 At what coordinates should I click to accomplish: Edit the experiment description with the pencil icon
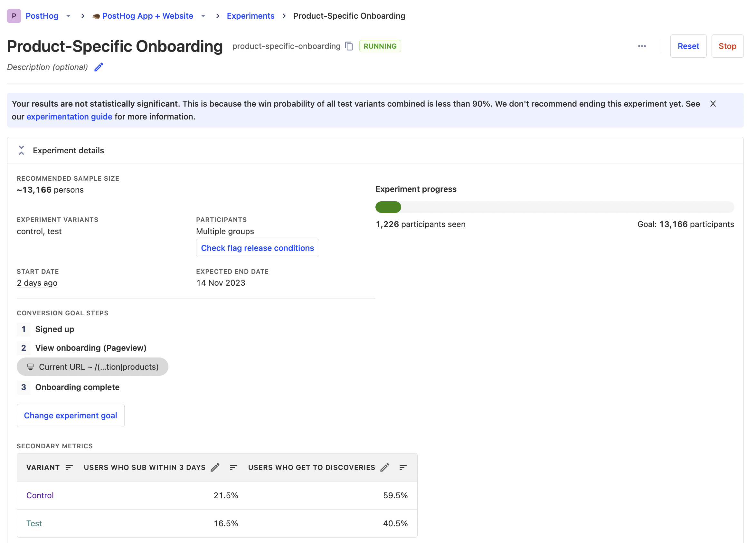(99, 67)
